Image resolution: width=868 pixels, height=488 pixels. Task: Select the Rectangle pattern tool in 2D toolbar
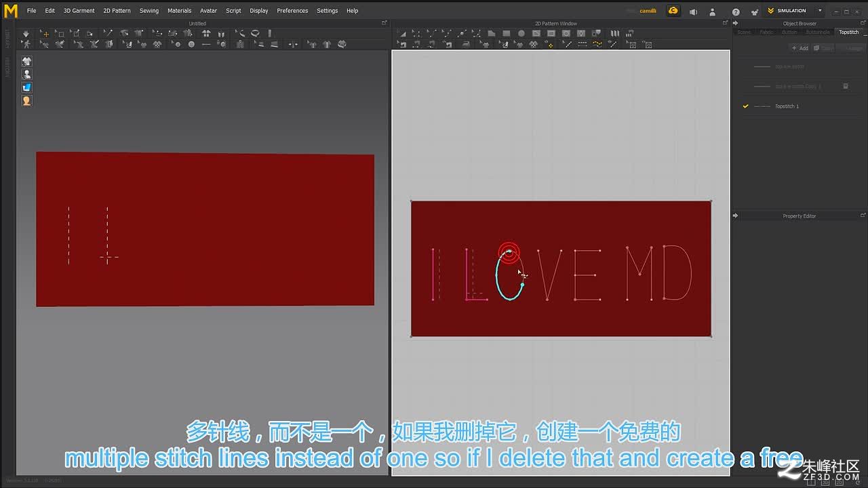pos(507,33)
